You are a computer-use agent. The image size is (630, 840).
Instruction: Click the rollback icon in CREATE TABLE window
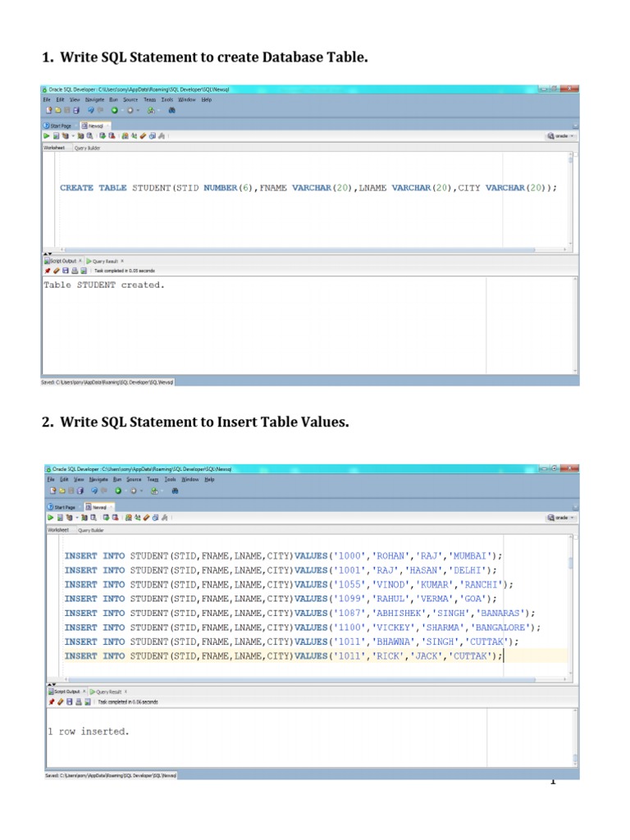[x=112, y=136]
